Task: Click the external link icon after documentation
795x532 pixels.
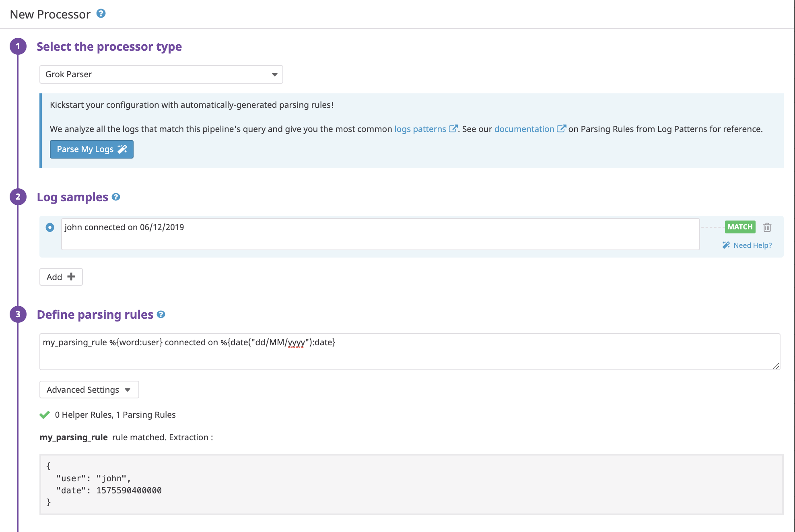Action: (x=561, y=129)
